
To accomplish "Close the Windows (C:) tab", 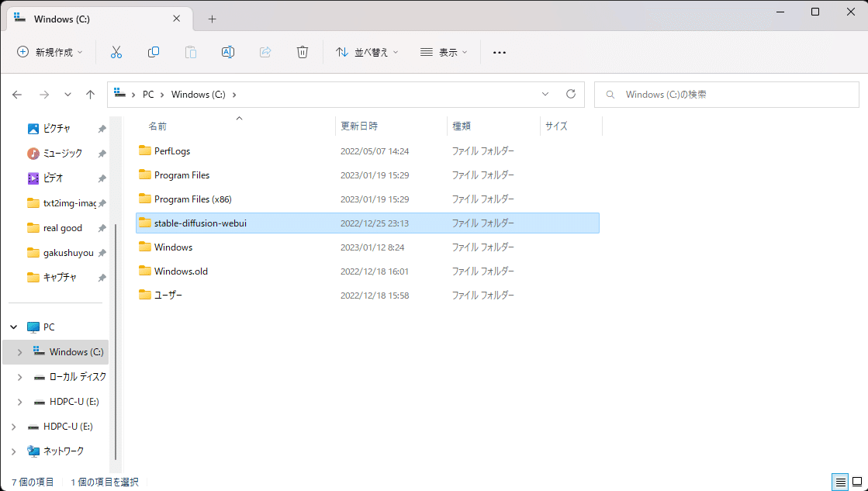I will click(x=177, y=19).
